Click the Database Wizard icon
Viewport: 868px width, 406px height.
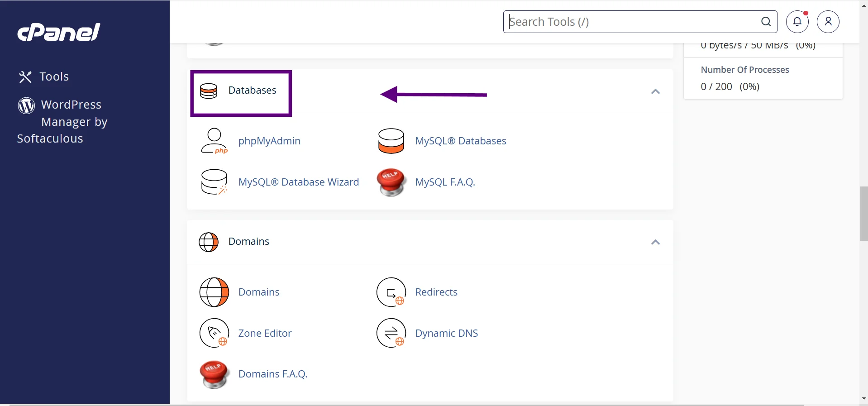point(214,182)
